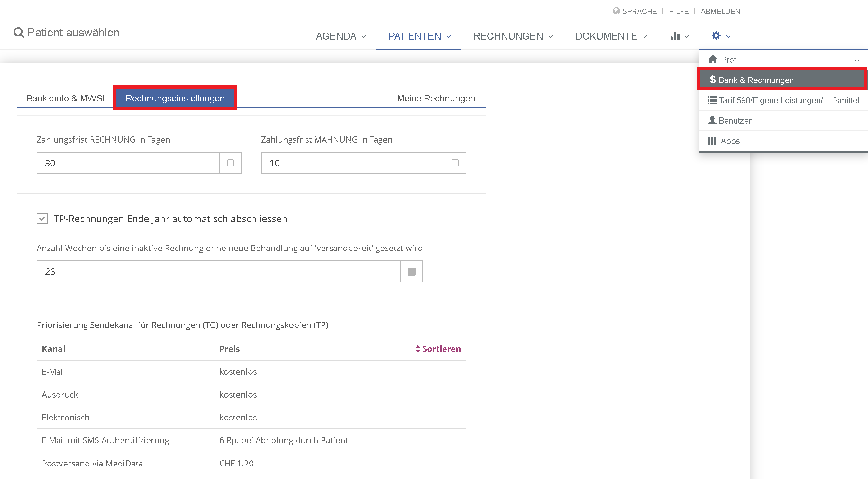Click '6 Rp. bei Abholung durch Patient' cell

pos(284,441)
